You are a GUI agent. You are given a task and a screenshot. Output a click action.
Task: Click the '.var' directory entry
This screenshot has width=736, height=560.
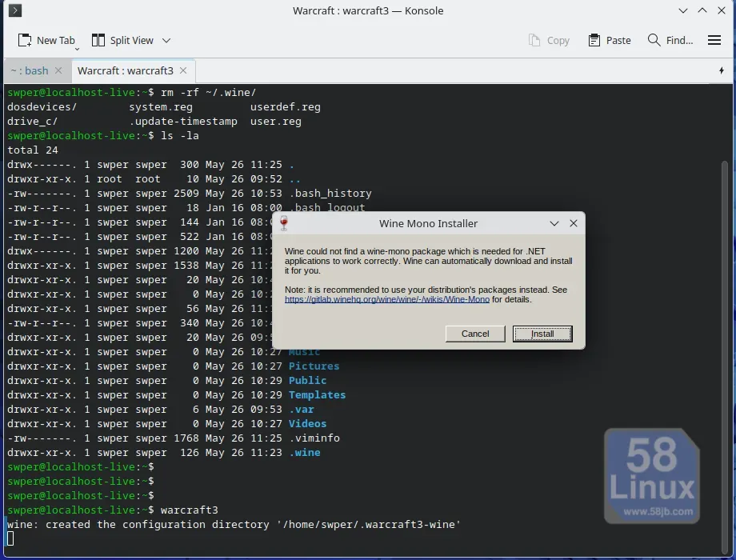pos(302,410)
